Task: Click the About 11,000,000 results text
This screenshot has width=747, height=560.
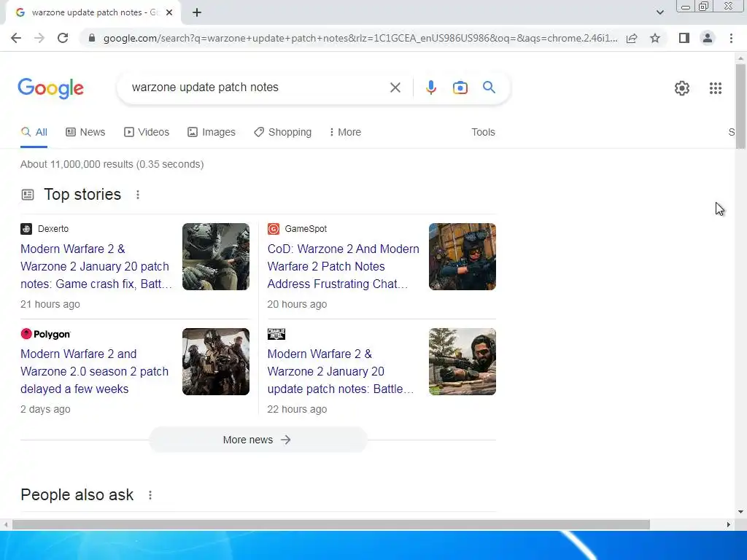Action: [112, 164]
